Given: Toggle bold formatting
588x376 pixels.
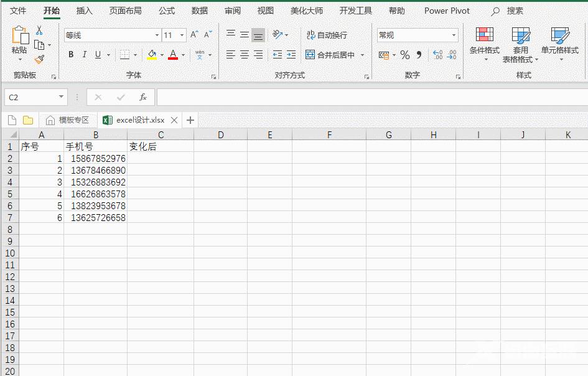Looking at the screenshot, I should click(70, 55).
